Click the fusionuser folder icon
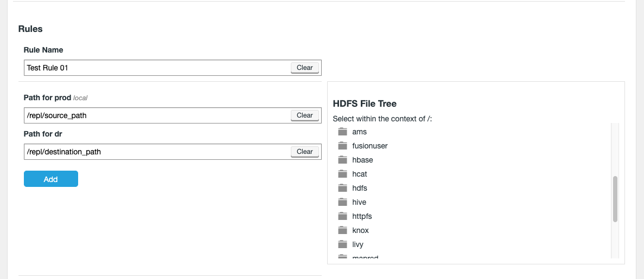Screen dimensions: 644x279 342,146
